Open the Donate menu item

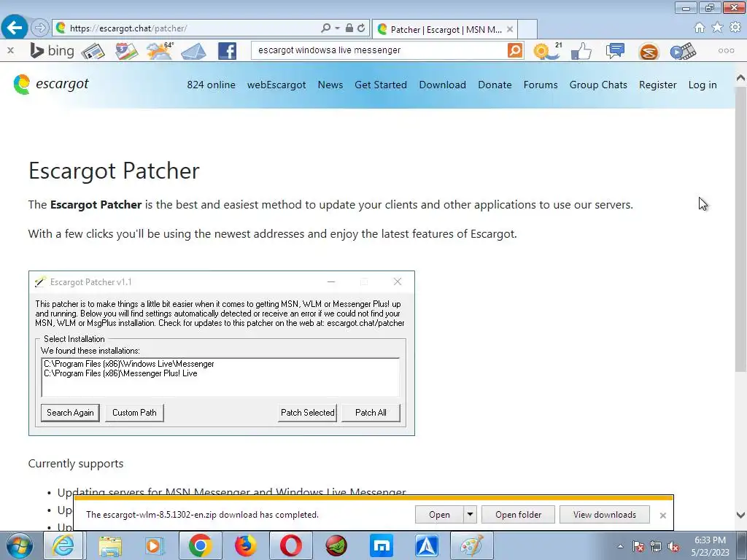coord(495,85)
